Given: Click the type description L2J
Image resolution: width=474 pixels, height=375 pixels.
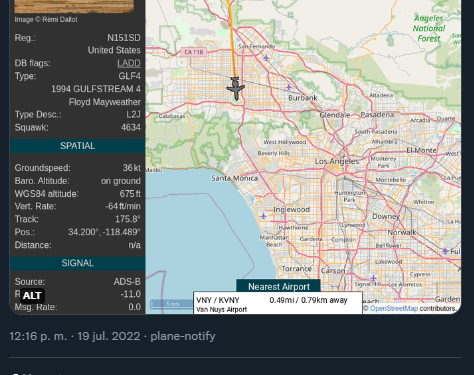Looking at the screenshot, I should (x=133, y=115).
